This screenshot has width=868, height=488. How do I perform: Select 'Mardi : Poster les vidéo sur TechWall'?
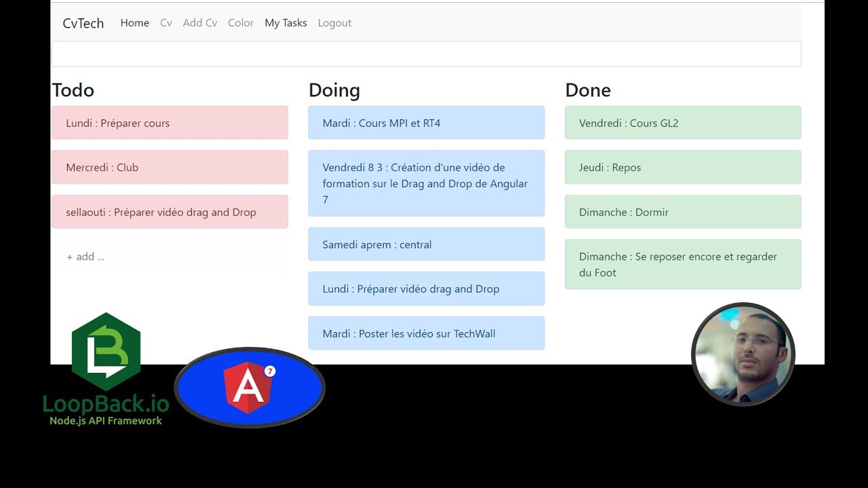coord(427,333)
